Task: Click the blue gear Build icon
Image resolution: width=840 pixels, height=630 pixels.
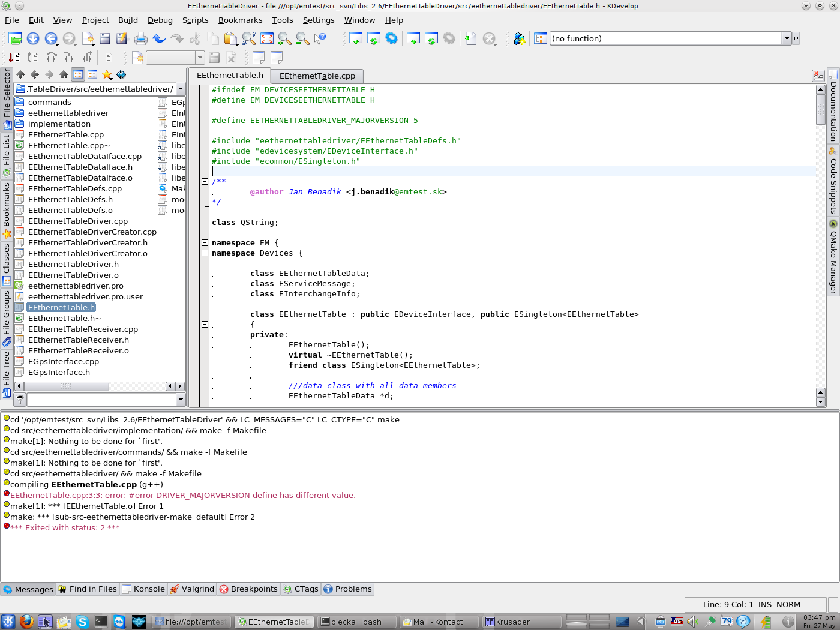Action: point(391,39)
